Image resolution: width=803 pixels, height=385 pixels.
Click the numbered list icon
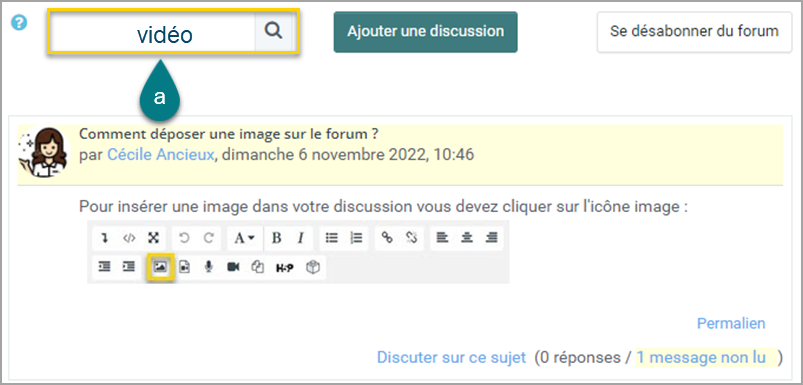[356, 238]
